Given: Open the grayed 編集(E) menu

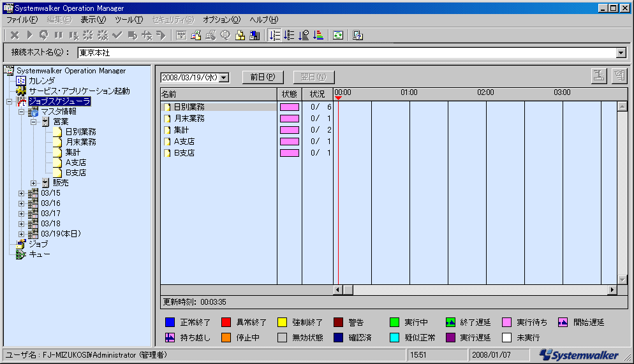Looking at the screenshot, I should (59, 19).
